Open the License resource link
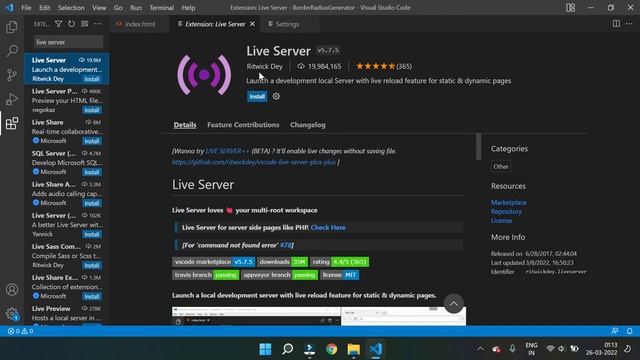 point(501,220)
